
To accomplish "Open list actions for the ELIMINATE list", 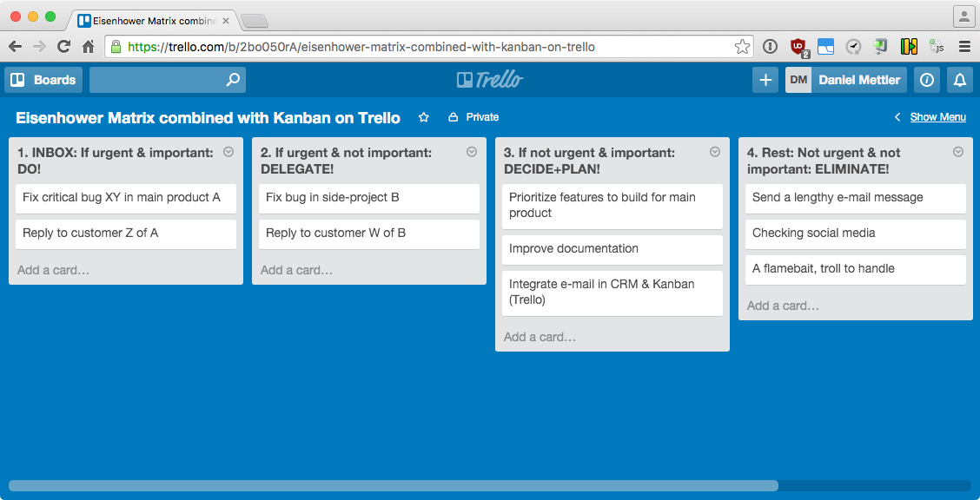I will pos(958,152).
